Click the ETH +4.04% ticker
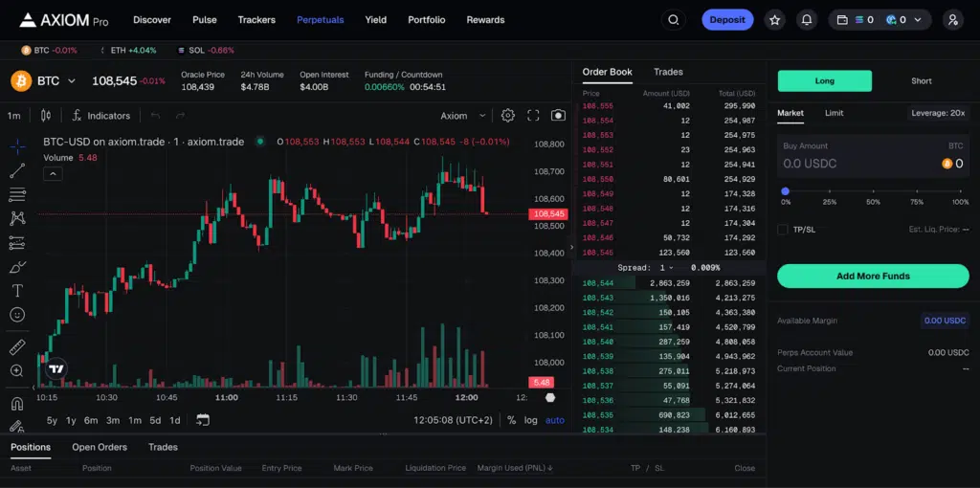 [128, 50]
